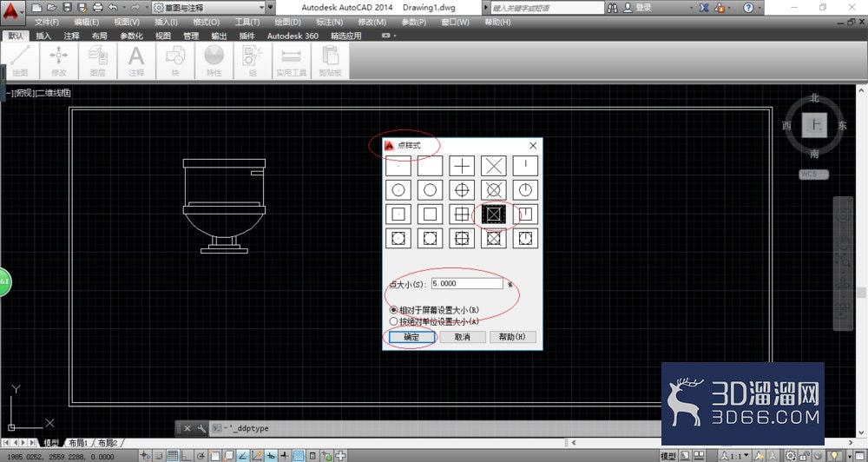Screen dimensions: 868x462
Task: Click the New drawing icon
Action: click(36, 8)
